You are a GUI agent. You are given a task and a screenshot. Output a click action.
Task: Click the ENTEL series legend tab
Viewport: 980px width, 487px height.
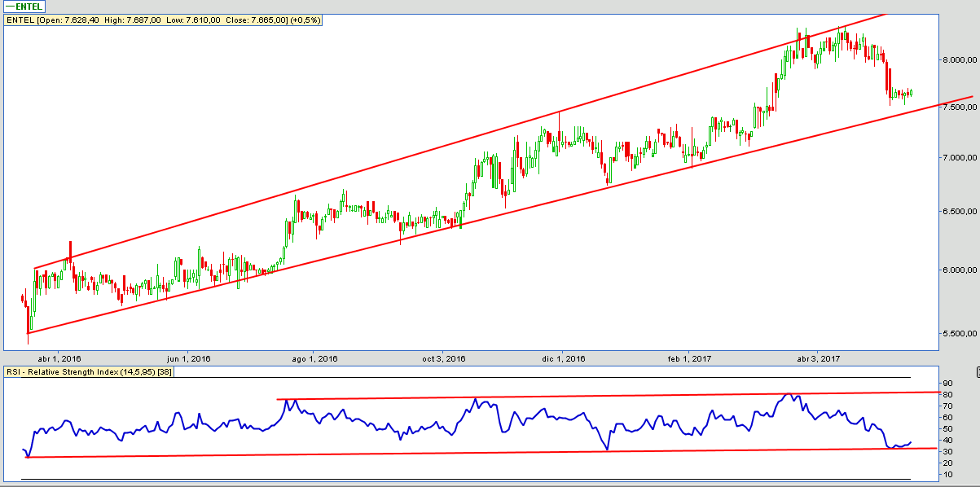[24, 7]
